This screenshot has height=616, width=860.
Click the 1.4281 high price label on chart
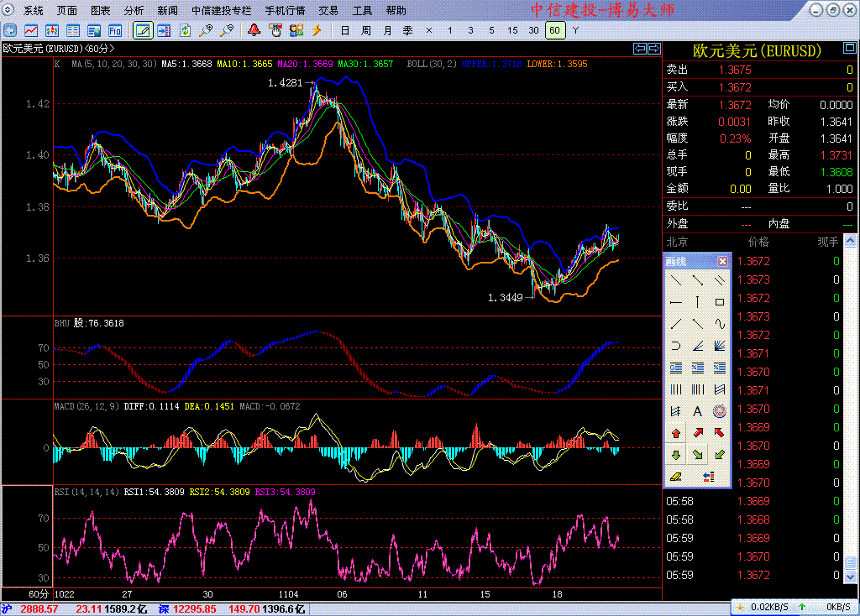[285, 82]
